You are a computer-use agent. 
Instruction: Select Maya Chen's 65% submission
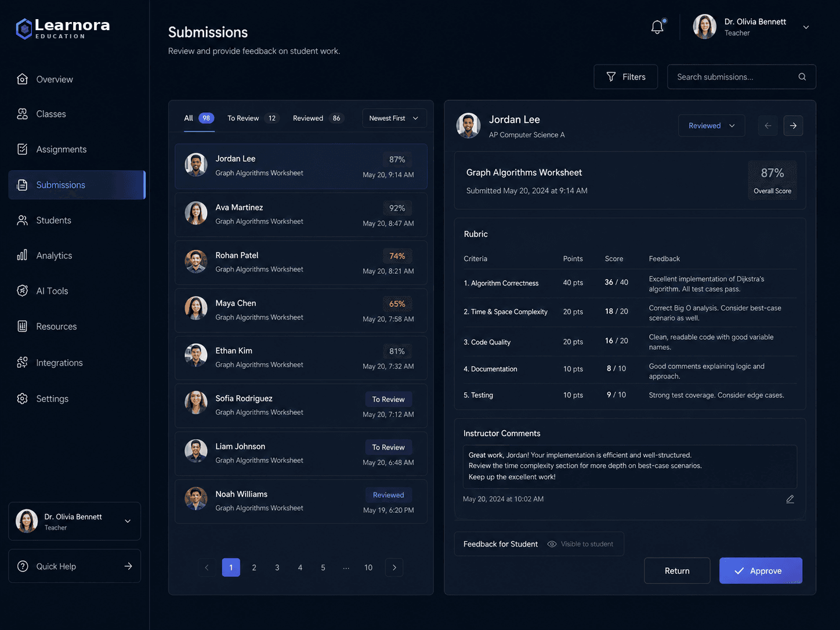[301, 310]
